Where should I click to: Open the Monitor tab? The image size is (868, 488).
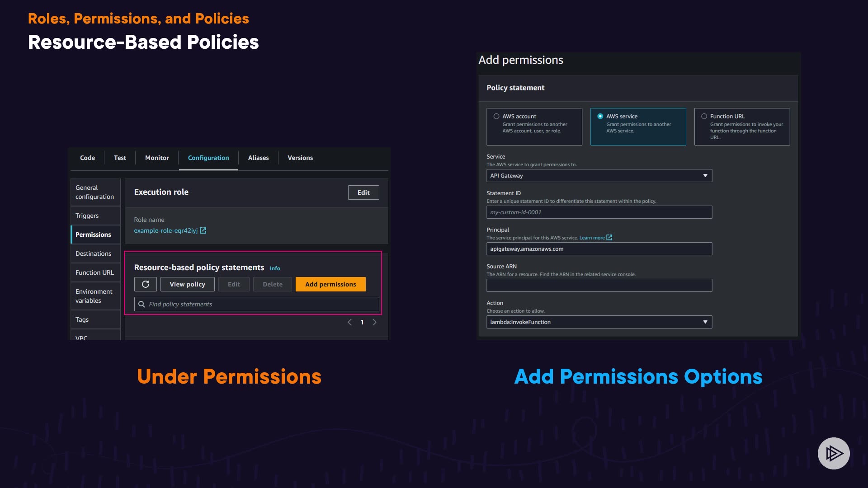[x=157, y=158]
